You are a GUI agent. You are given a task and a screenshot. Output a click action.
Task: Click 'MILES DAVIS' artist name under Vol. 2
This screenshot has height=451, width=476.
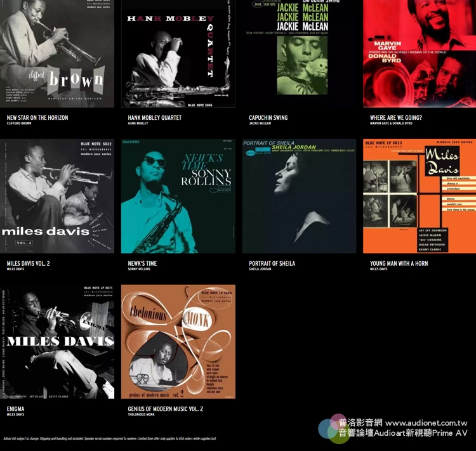[15, 269]
